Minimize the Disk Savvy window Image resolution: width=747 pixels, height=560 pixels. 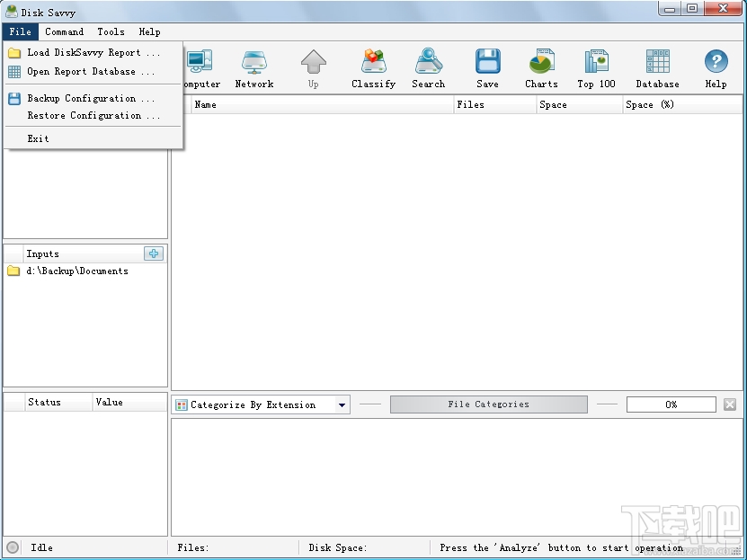[670, 9]
